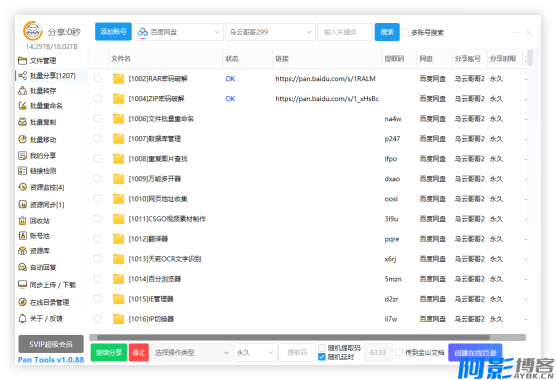This screenshot has height=380, width=556.
Task: Open 批量重命名 in the sidebar
Action: (40, 106)
